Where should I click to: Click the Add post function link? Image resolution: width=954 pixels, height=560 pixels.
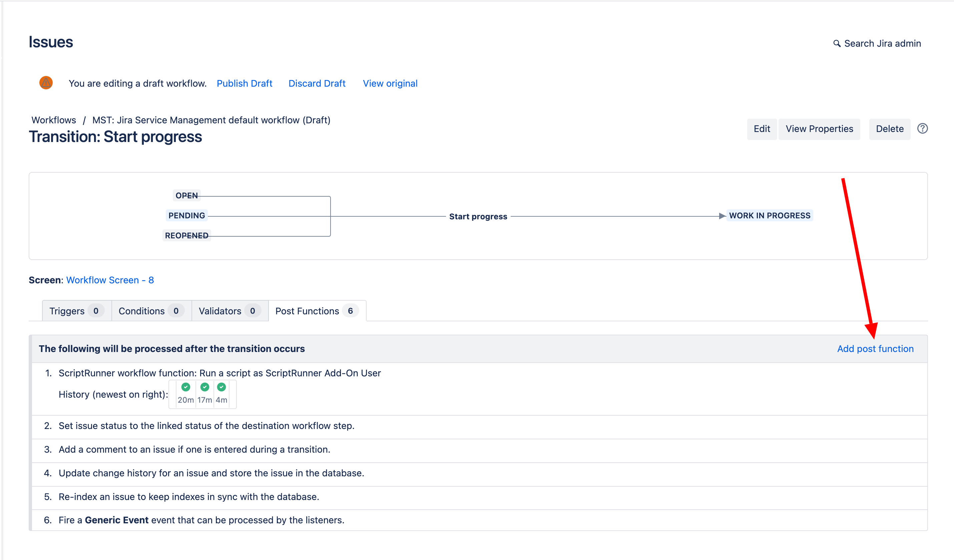click(x=875, y=348)
